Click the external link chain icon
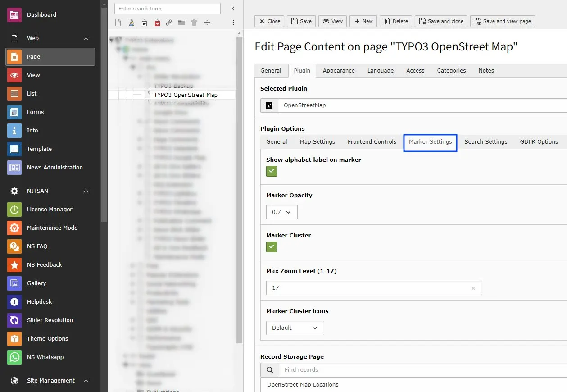 169,23
